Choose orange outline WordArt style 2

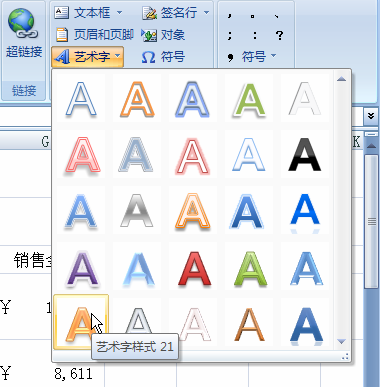click(x=137, y=99)
